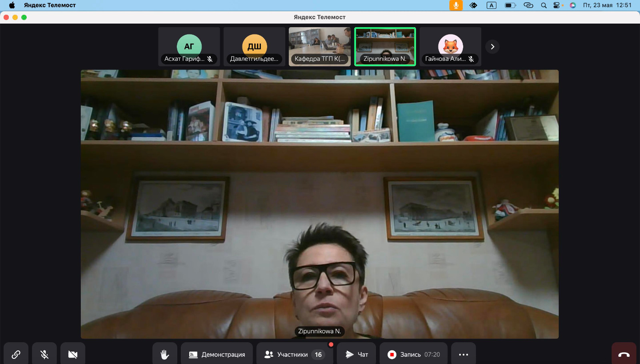Start screen sharing via Демонстрация
This screenshot has width=640, height=364.
pos(217,354)
